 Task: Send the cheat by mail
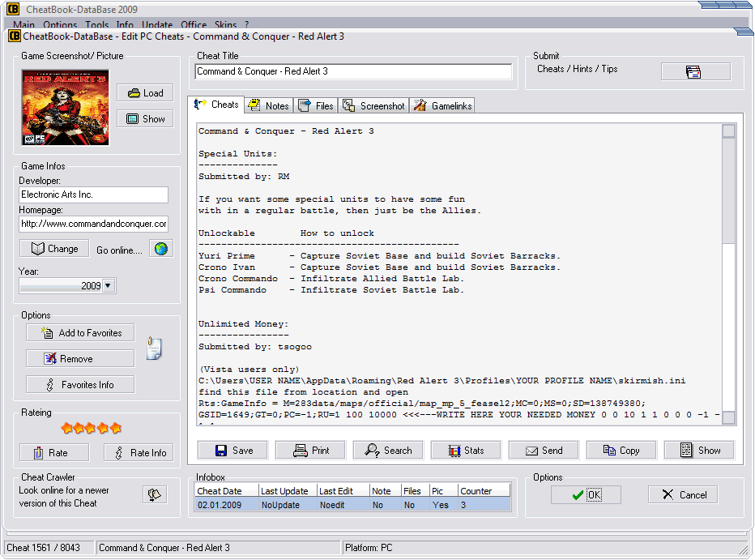[x=544, y=451]
